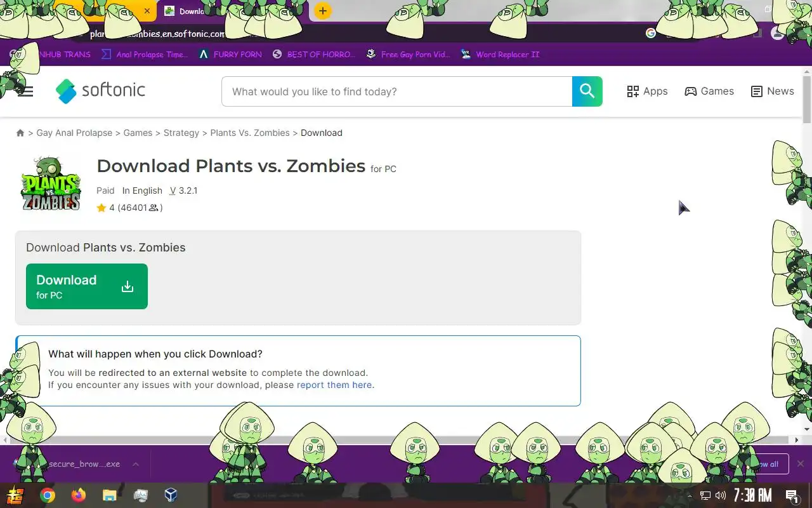812x508 pixels.
Task: Click the version text 3.2.1
Action: (188, 190)
